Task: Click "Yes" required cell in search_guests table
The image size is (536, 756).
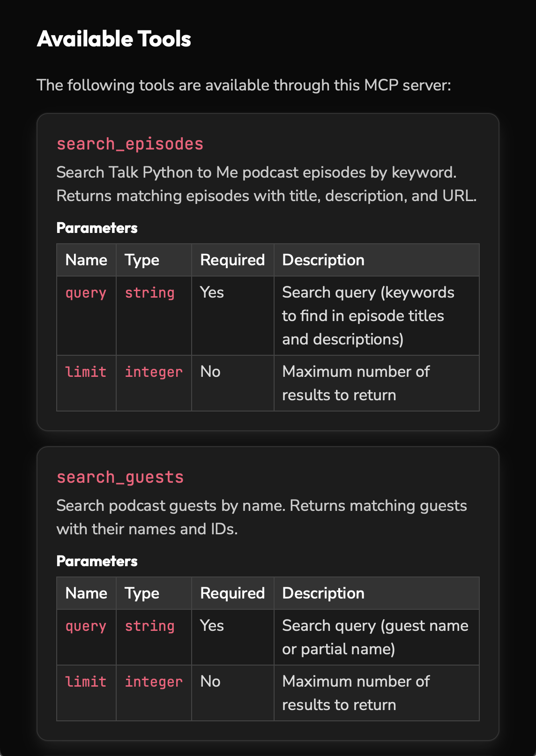Action: 212,626
